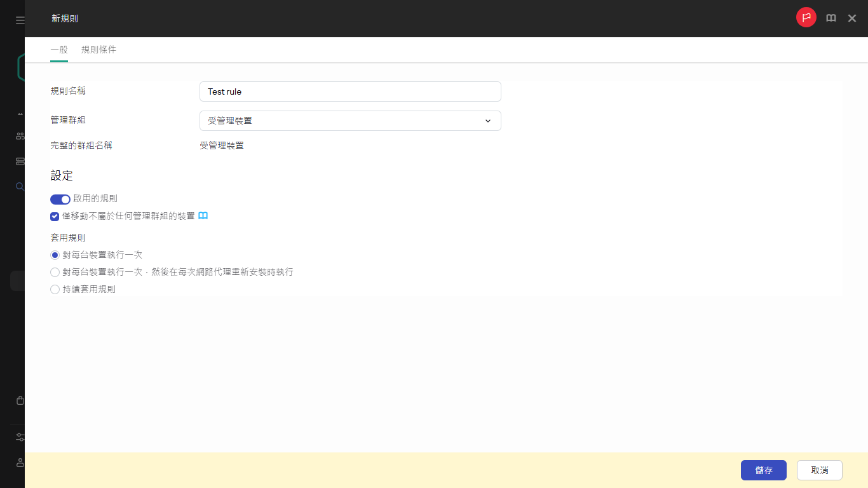
Task: Click inside the 規則名稱 text field
Action: pyautogui.click(x=349, y=91)
